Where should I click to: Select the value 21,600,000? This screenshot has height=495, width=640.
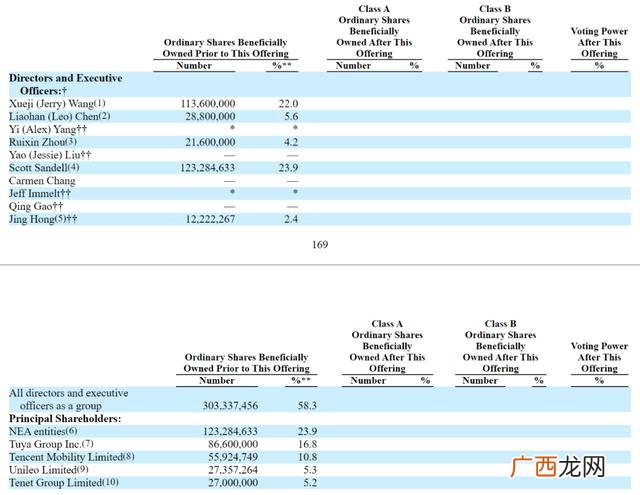point(210,142)
